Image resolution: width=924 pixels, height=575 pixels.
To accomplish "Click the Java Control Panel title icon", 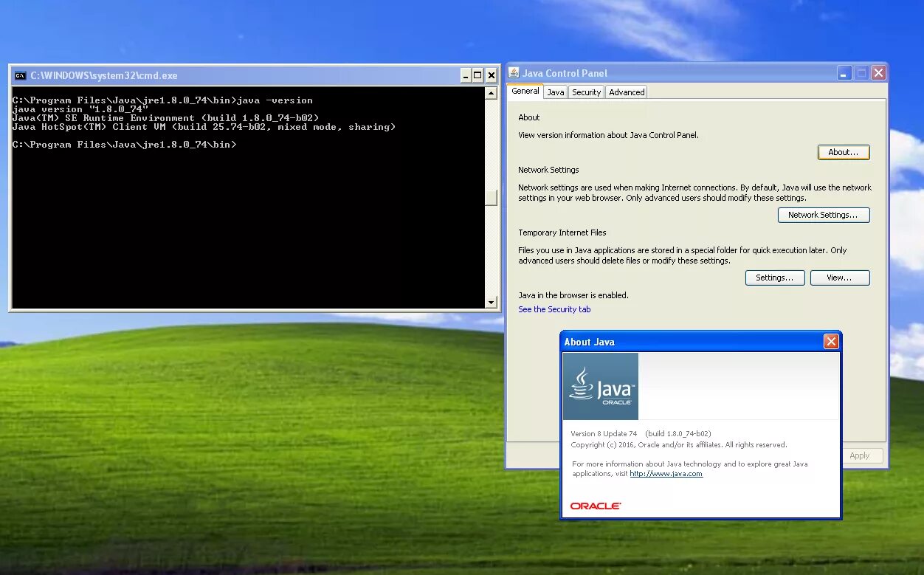I will pos(514,72).
